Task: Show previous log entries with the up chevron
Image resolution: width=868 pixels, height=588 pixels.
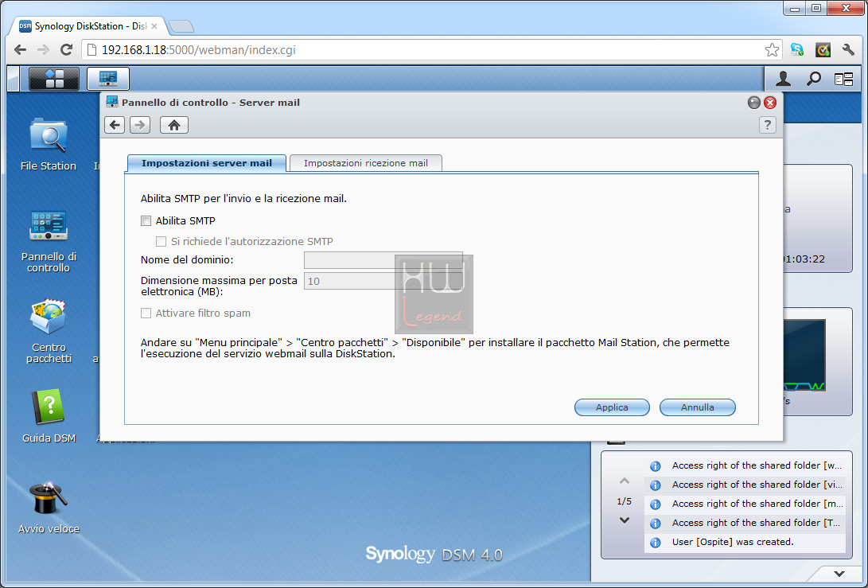Action: 625,481
